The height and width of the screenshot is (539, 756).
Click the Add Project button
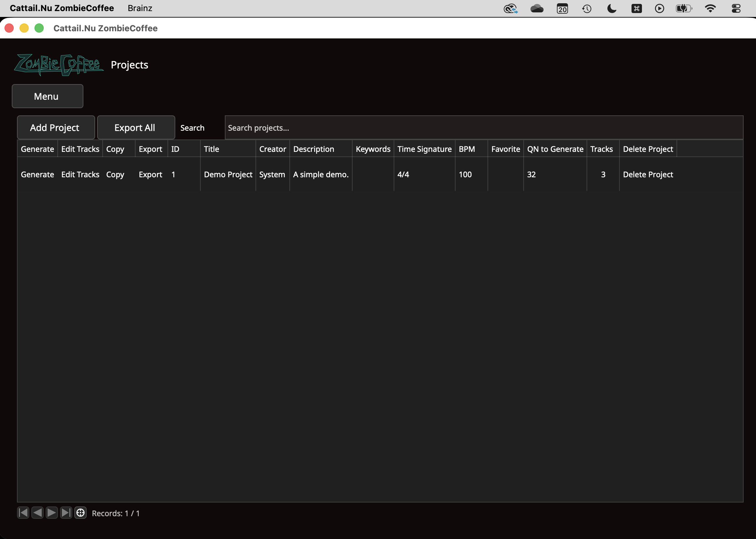click(x=56, y=127)
